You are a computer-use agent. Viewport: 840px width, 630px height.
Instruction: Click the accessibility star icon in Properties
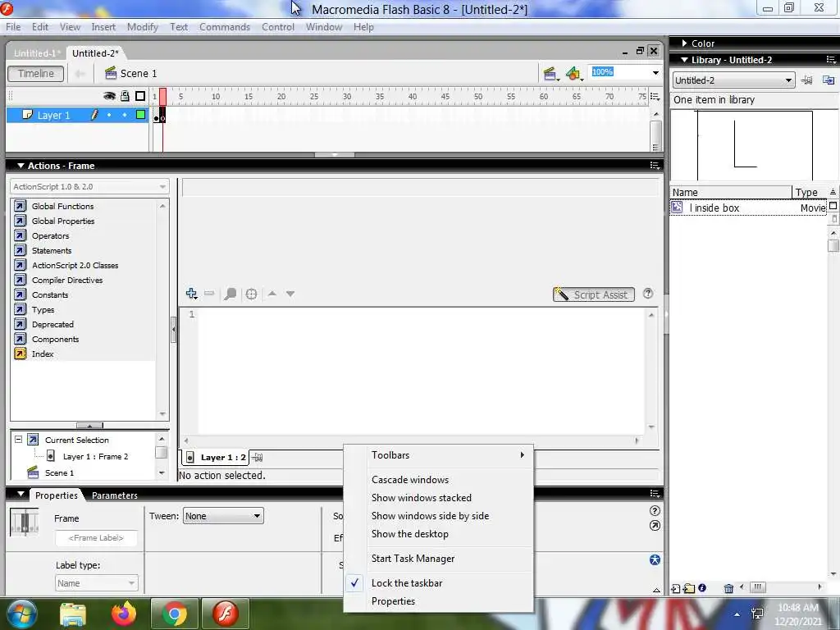pos(655,559)
